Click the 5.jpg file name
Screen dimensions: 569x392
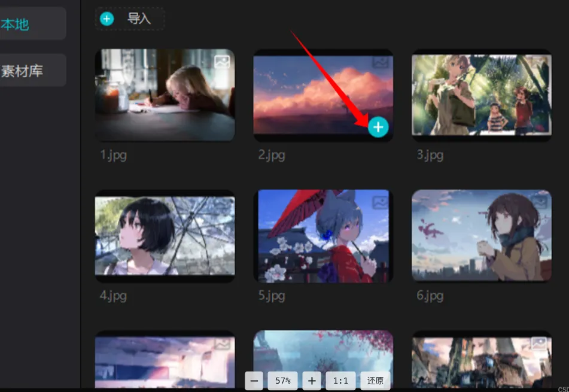(272, 296)
